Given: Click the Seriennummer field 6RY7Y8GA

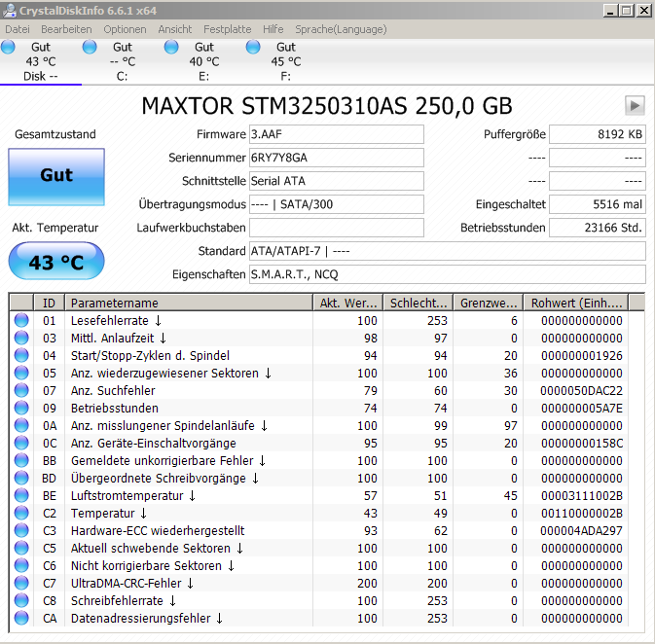Looking at the screenshot, I should 337,158.
